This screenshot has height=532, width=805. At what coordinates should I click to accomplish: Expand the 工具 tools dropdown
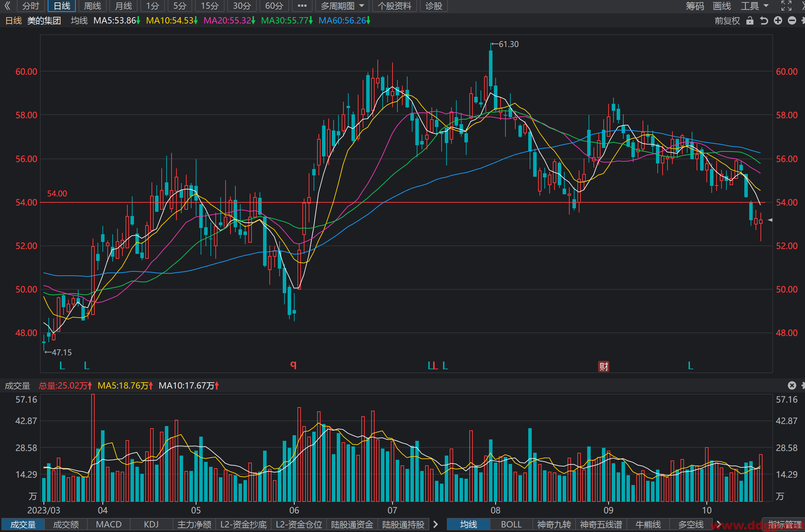pyautogui.click(x=755, y=6)
